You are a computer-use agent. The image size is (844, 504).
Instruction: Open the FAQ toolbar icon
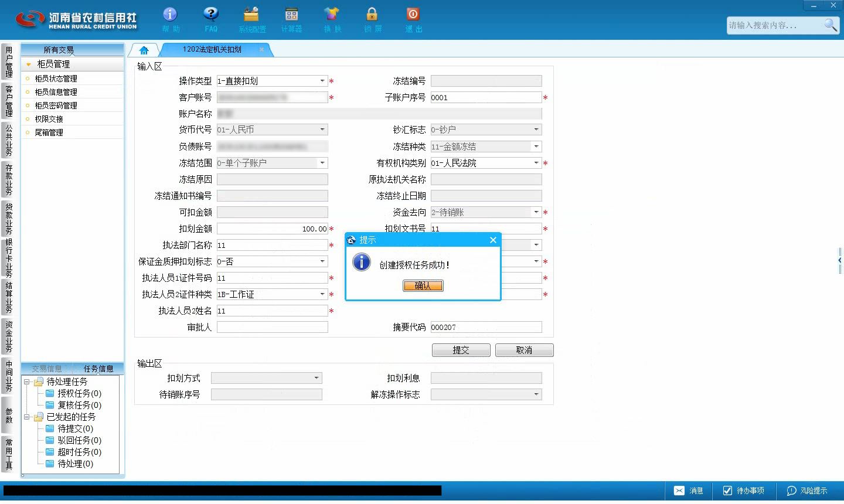pos(211,19)
